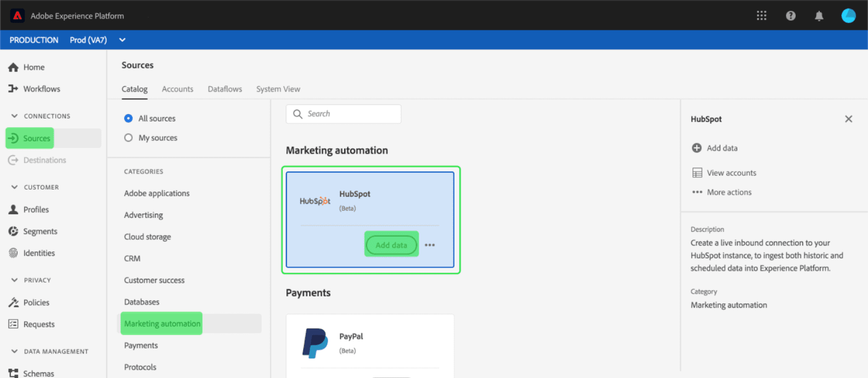
Task: Click the Segments icon
Action: tap(13, 231)
